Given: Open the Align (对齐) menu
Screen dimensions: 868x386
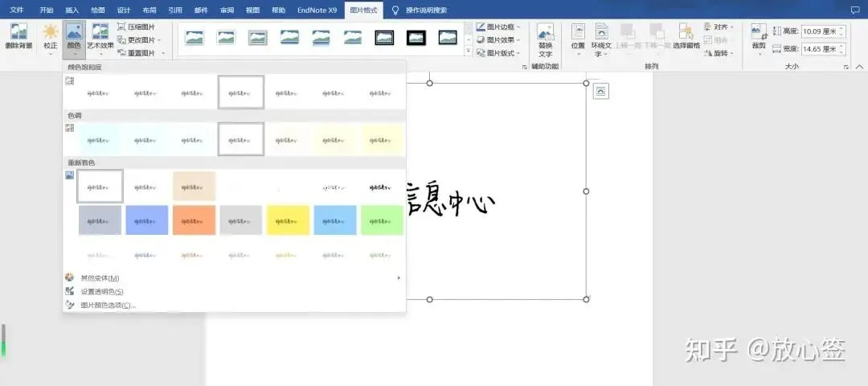Looking at the screenshot, I should pyautogui.click(x=719, y=27).
